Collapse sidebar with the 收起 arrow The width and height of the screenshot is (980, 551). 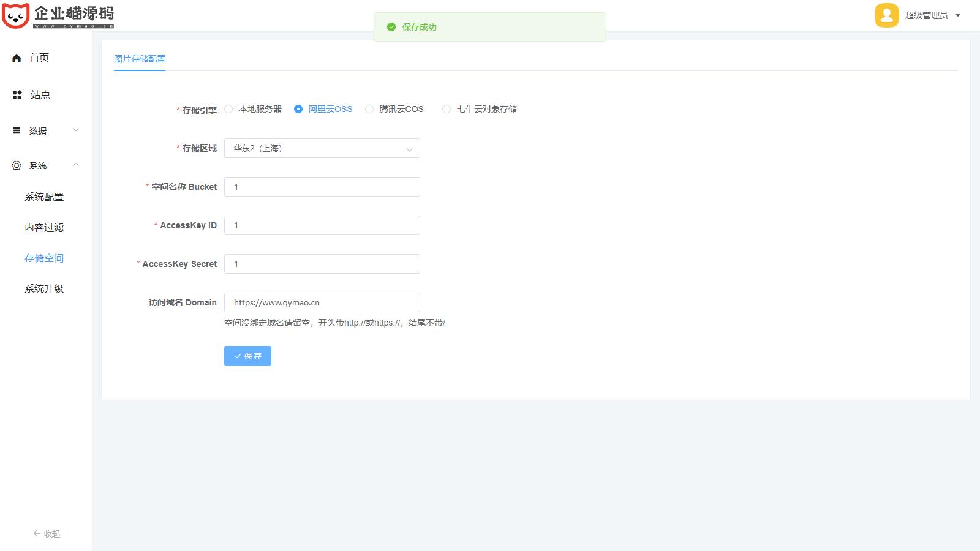[x=37, y=534]
